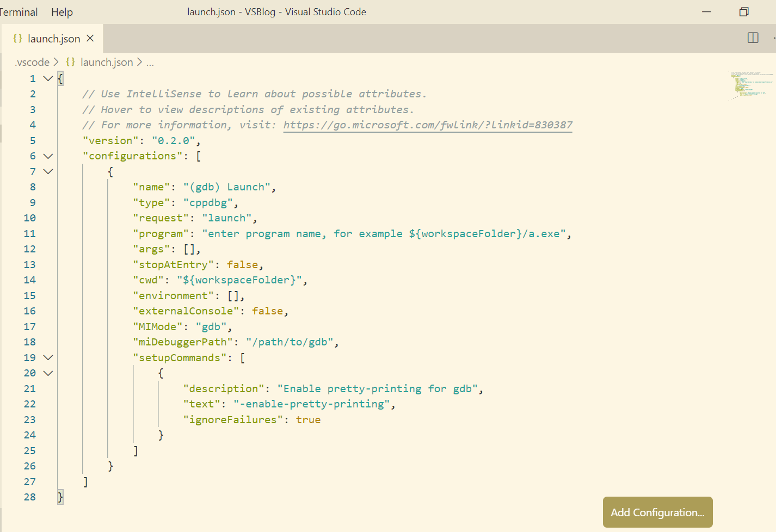776x532 pixels.
Task: Open the Terminal menu
Action: (x=19, y=12)
